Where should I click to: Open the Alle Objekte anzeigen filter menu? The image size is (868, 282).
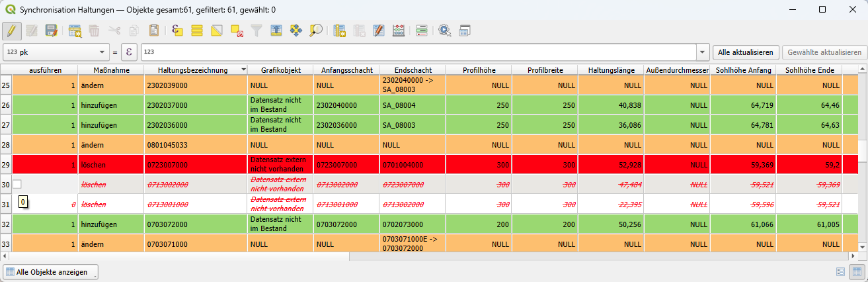pyautogui.click(x=50, y=271)
